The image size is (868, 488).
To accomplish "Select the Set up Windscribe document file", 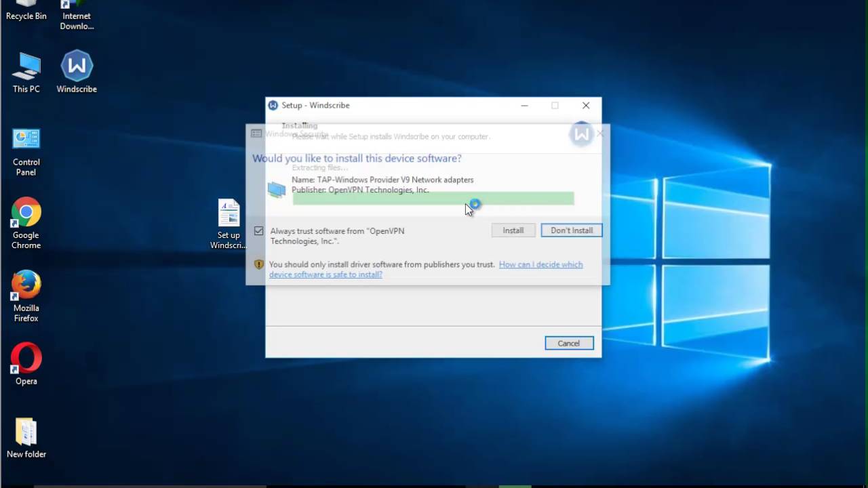I will (x=229, y=224).
